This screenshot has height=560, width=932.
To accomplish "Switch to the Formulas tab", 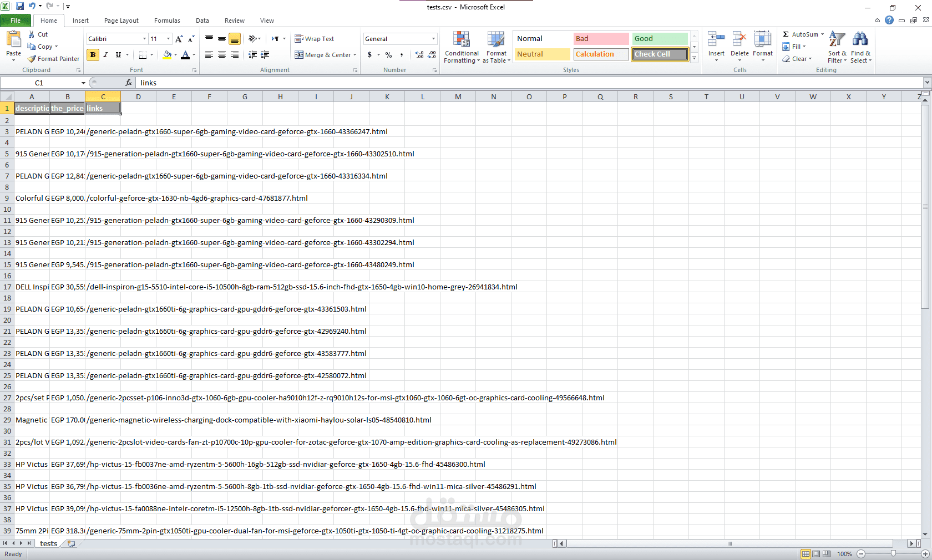I will (x=167, y=21).
